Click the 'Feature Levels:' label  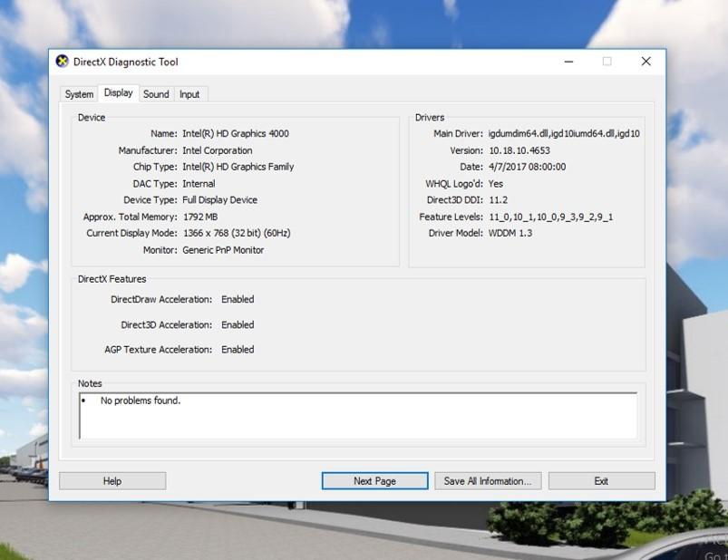click(x=451, y=217)
